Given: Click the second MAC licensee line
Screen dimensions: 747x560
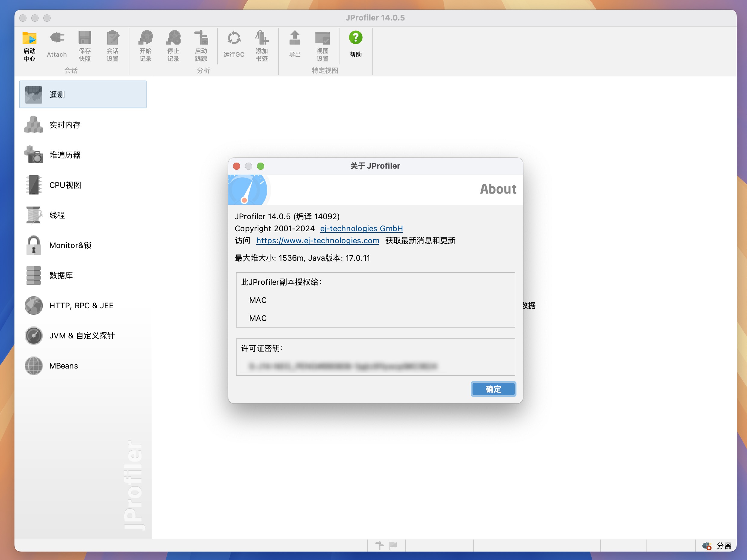Looking at the screenshot, I should (x=258, y=318).
